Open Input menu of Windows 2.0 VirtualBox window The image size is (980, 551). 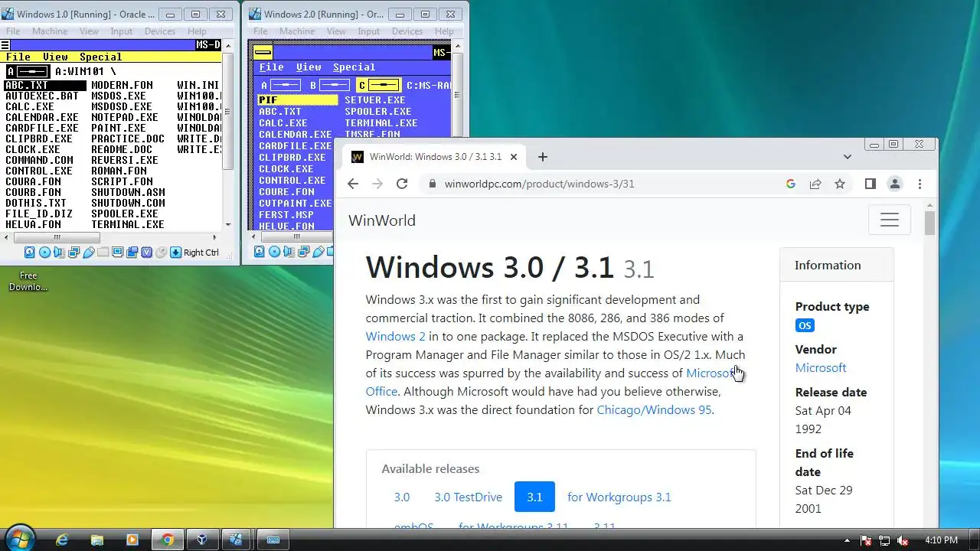(x=368, y=31)
